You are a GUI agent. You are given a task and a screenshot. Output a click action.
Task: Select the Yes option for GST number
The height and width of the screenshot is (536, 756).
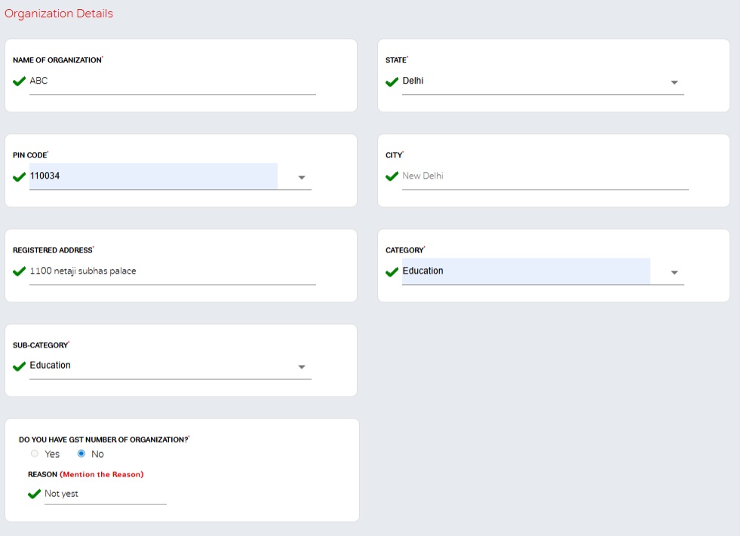tap(34, 453)
